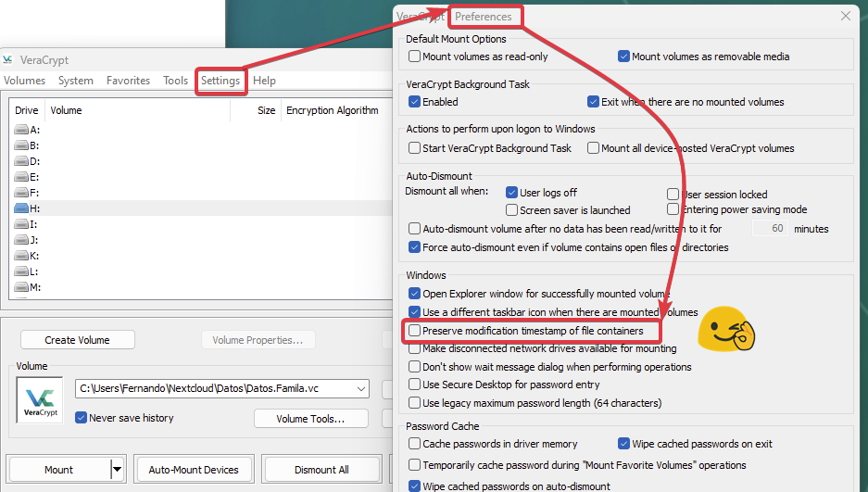
Task: Open the Mount button dropdown arrow
Action: (118, 470)
